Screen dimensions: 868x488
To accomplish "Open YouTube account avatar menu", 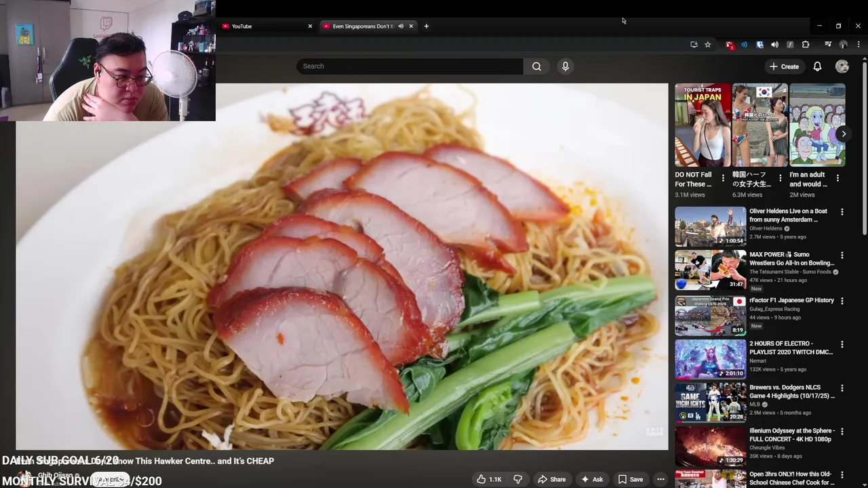I will click(x=842, y=66).
